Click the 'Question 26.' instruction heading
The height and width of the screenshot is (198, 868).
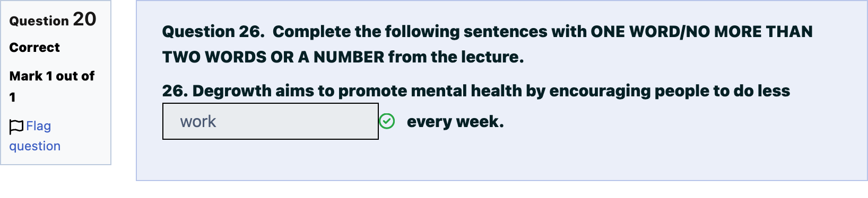click(213, 32)
